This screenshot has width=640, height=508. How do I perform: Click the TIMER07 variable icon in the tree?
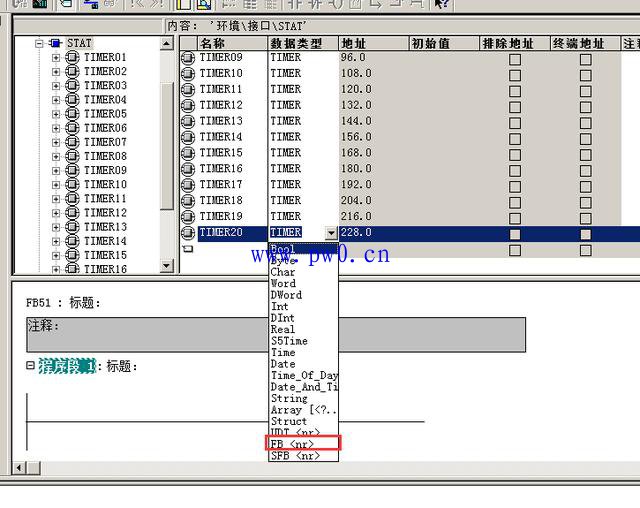point(72,142)
